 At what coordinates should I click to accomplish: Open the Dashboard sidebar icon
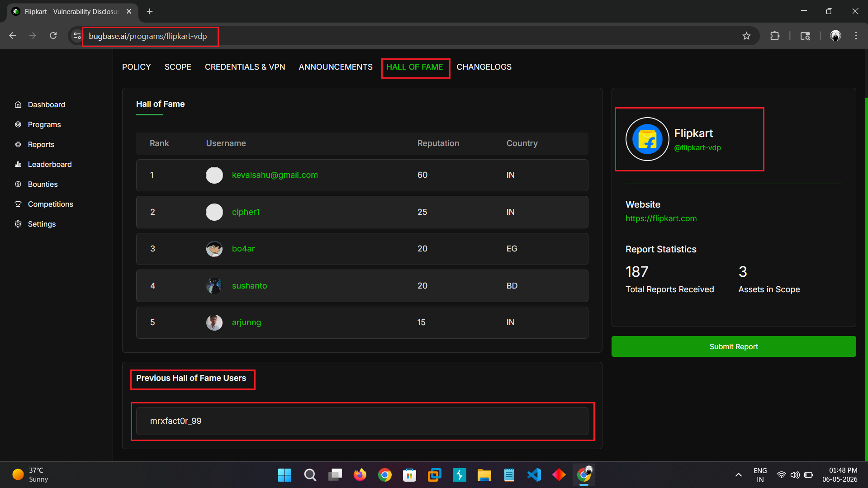point(18,104)
